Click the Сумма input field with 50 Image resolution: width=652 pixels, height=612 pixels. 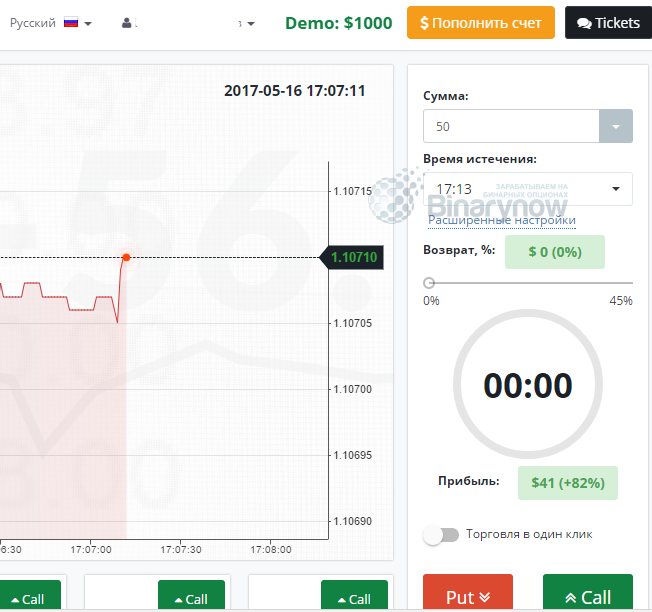(511, 126)
